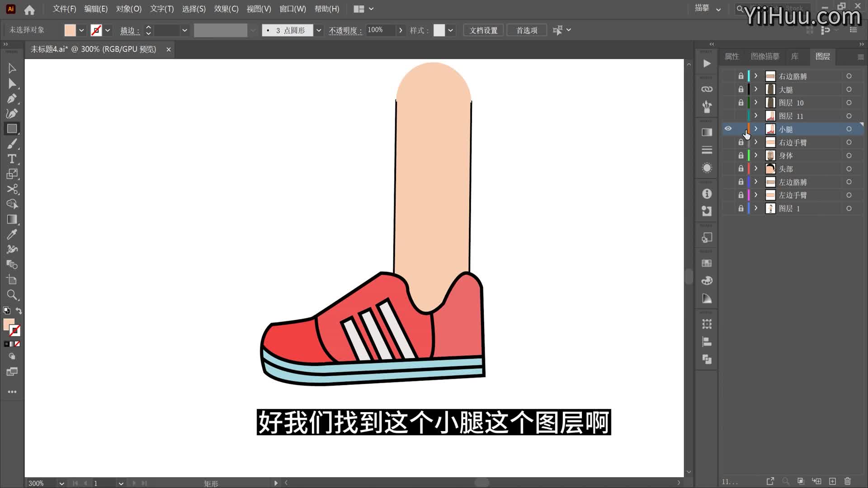Select the Type tool

(x=12, y=159)
